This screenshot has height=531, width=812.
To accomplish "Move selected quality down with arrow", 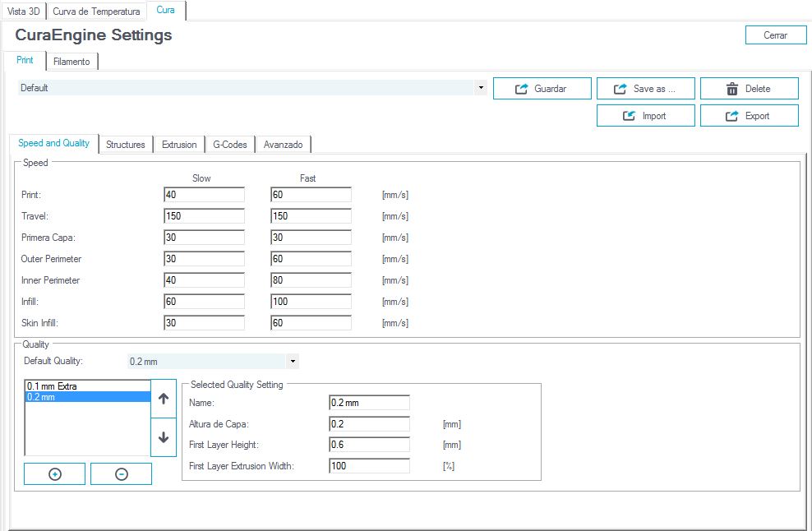I will tap(163, 437).
